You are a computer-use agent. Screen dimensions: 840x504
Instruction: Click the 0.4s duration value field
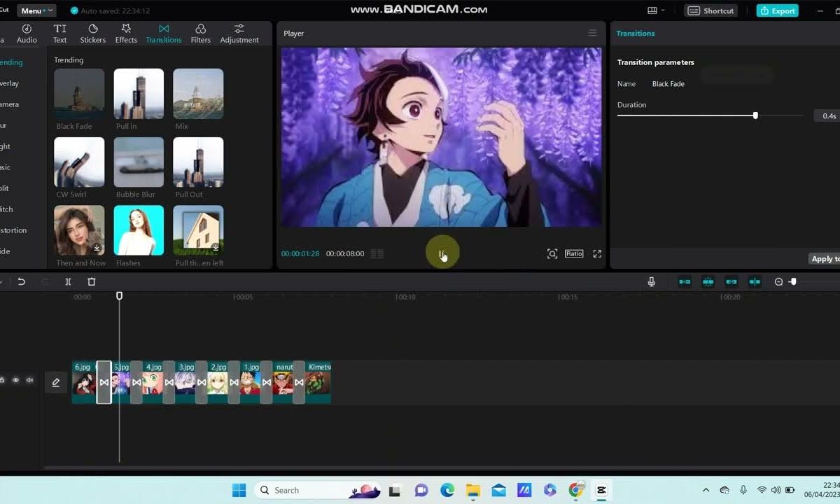pyautogui.click(x=827, y=115)
